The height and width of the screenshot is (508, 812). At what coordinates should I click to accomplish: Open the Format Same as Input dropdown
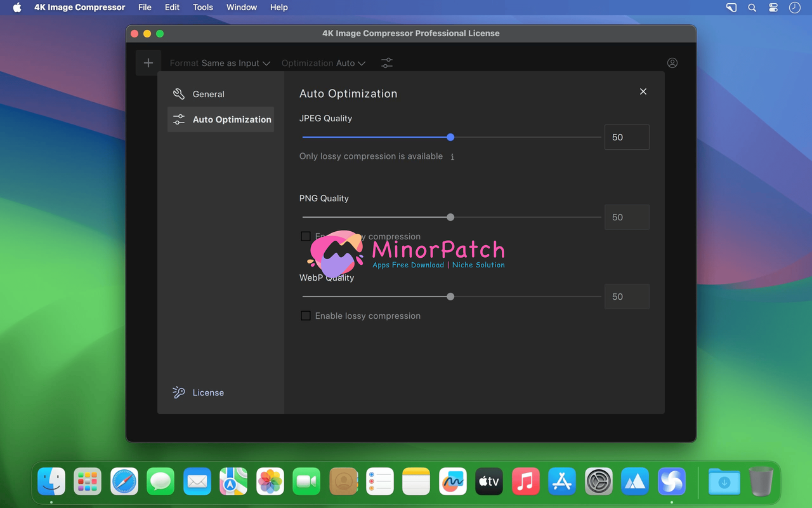(x=220, y=63)
